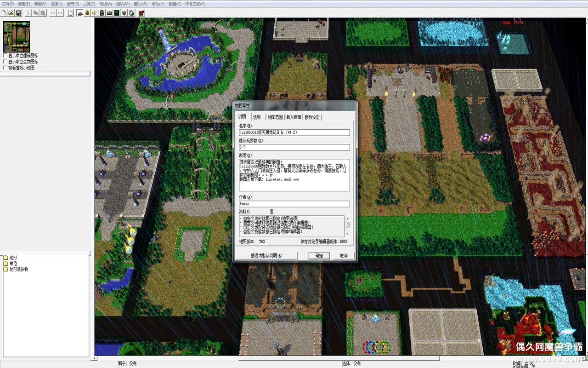Click the 刷子: 没有 status bar entry
588x368 pixels.
tap(127, 363)
